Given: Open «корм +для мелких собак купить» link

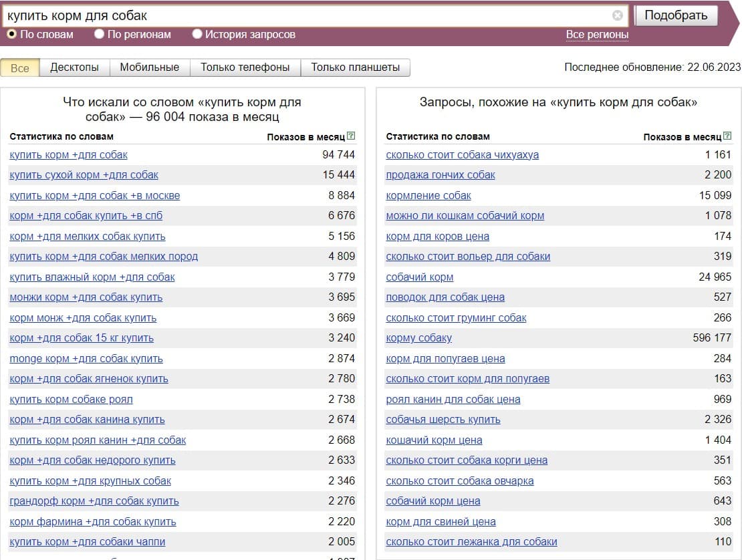Looking at the screenshot, I should (x=88, y=236).
